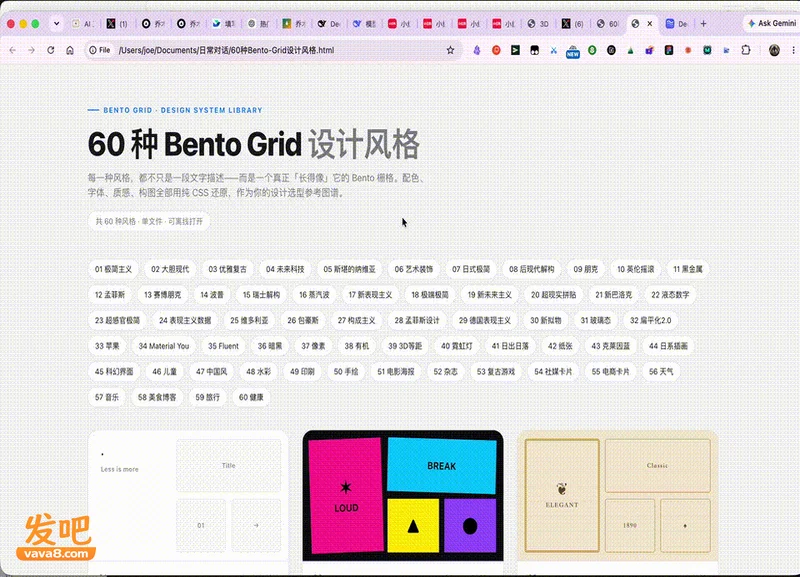The width and height of the screenshot is (800, 577).
Task: View site info via File chip
Action: (x=100, y=50)
